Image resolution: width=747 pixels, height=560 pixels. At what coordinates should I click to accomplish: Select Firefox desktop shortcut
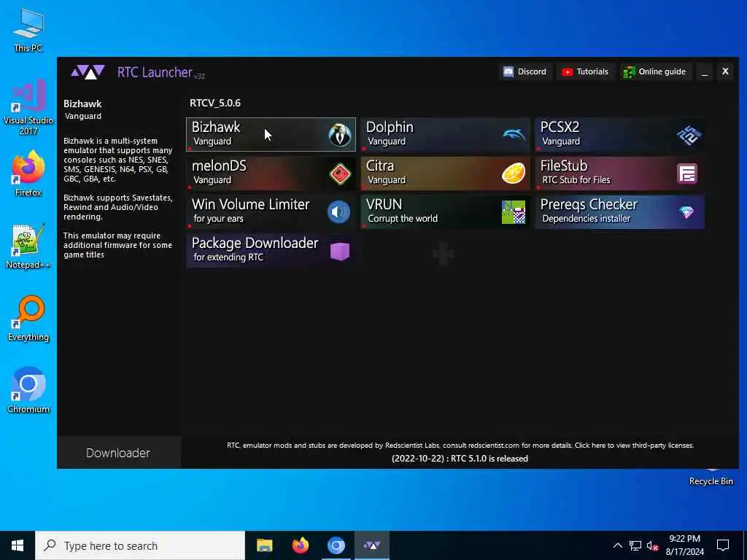point(28,174)
